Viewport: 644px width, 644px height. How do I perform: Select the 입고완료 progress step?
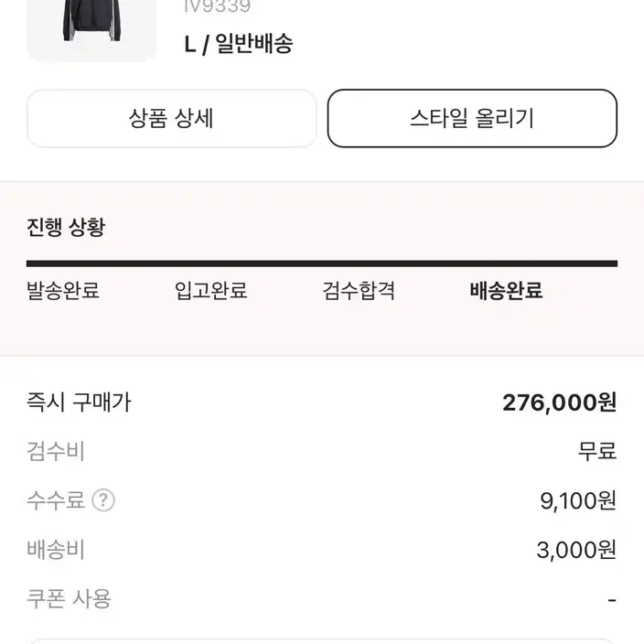point(210,290)
